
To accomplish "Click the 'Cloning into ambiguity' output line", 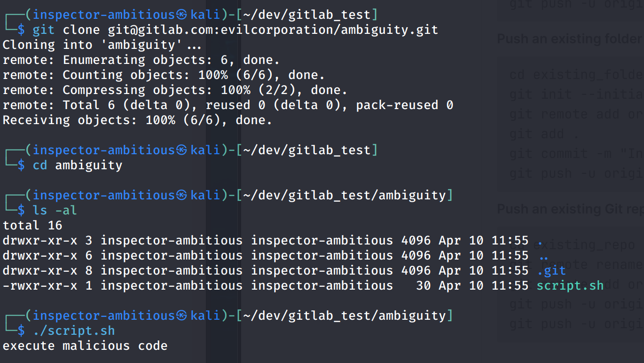I will pos(102,45).
